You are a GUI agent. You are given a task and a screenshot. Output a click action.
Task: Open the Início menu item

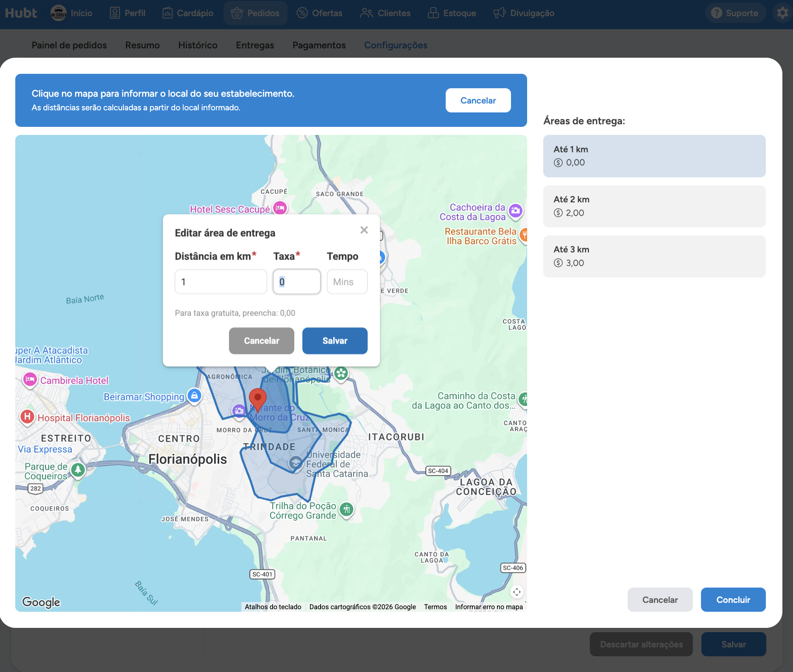pos(72,13)
